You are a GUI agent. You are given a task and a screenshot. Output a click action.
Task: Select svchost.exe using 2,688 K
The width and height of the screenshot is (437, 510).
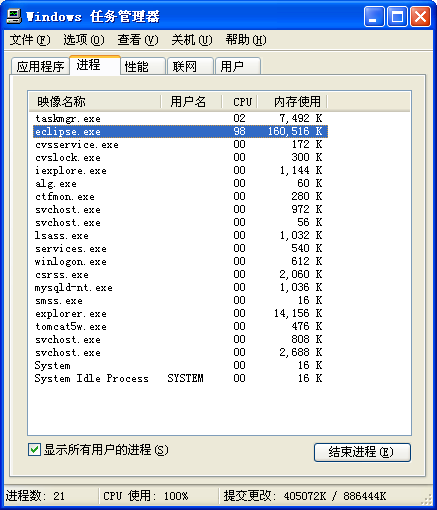coord(180,352)
